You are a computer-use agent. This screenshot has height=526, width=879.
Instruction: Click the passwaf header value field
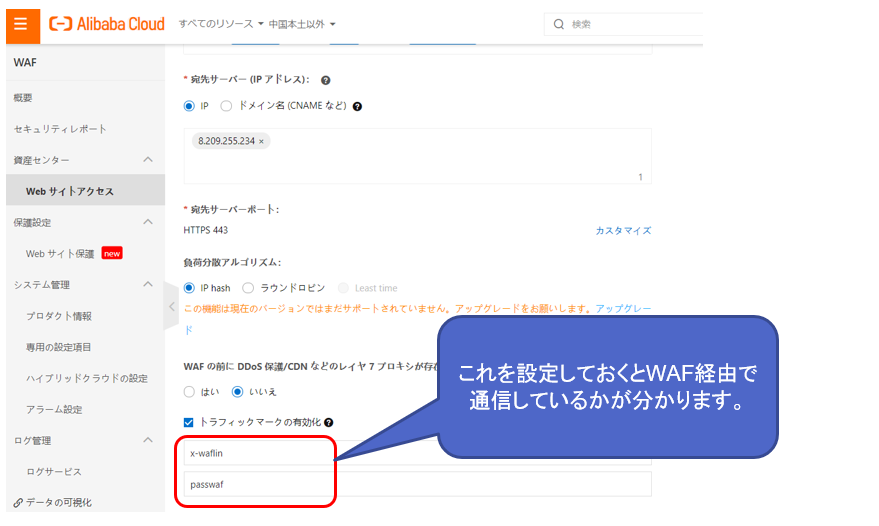coord(418,485)
